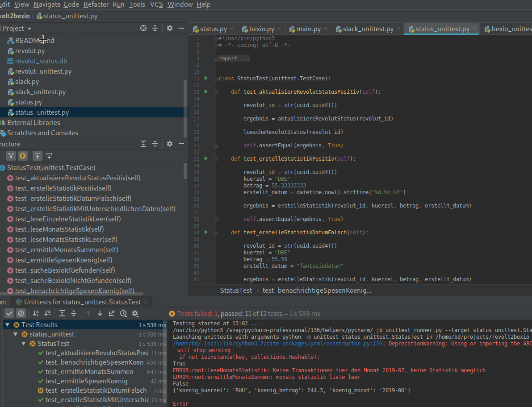Collapse the status_unittest node in test tree
This screenshot has height=407, width=532.
click(x=15, y=334)
